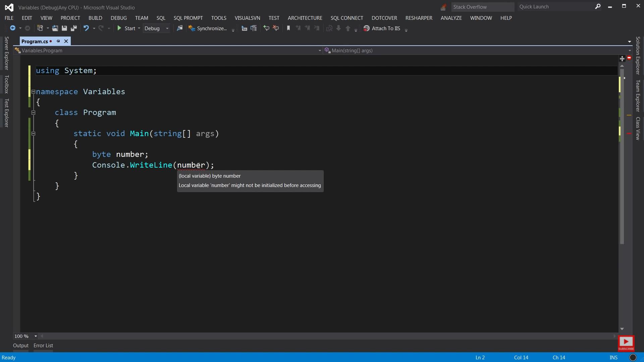
Task: Open the Error List panel tab
Action: tap(43, 346)
